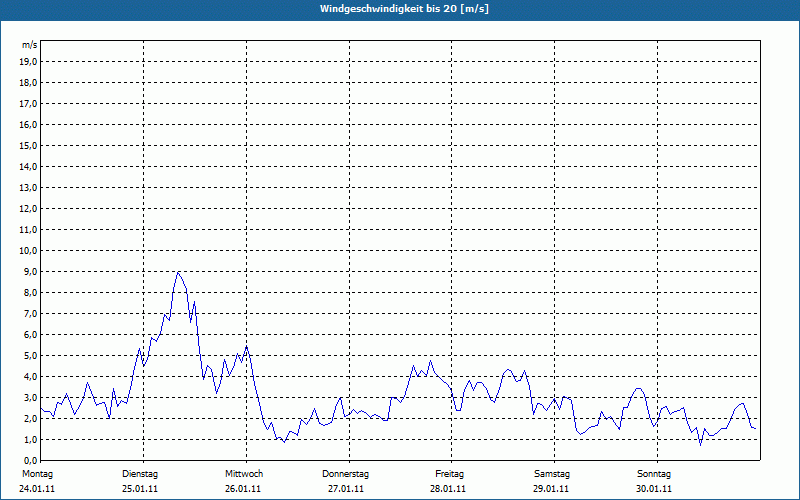800x500 pixels.
Task: Click the date 29.01.11
Action: click(x=551, y=489)
